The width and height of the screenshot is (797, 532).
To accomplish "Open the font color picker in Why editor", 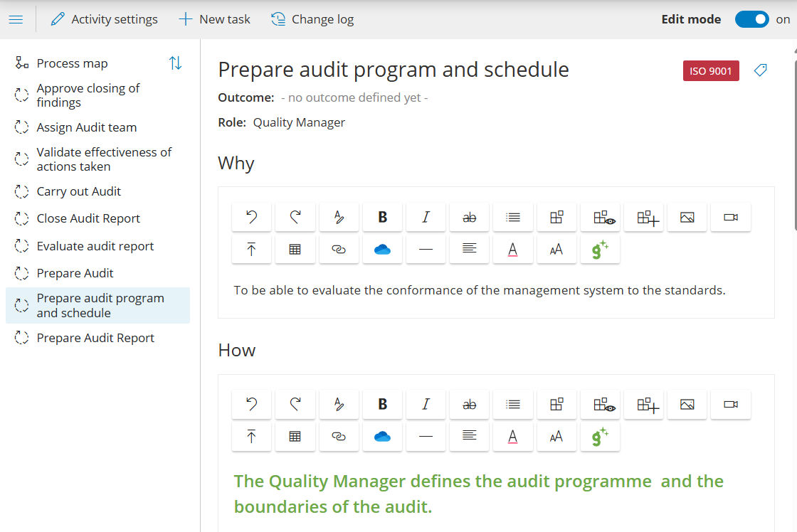I will [512, 250].
